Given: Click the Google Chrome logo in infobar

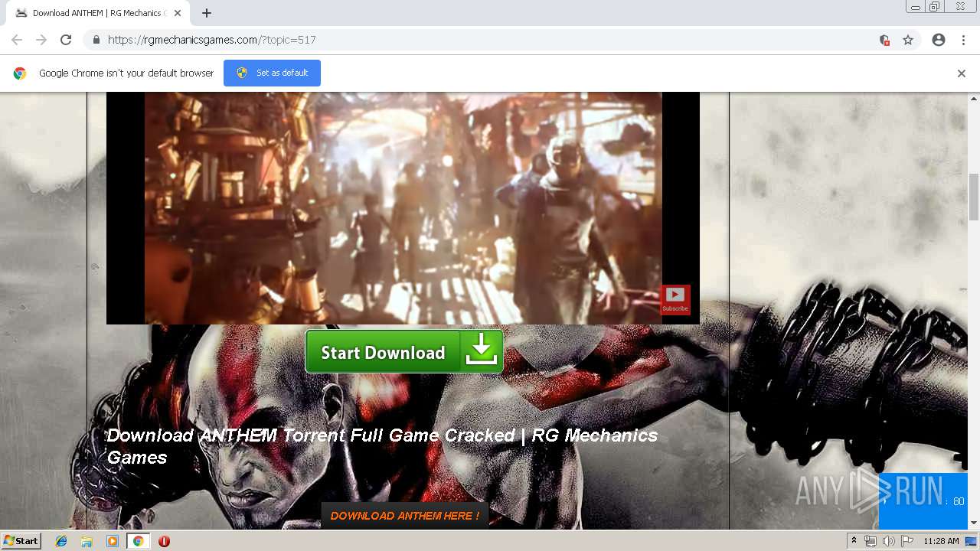Looking at the screenshot, I should 20,73.
